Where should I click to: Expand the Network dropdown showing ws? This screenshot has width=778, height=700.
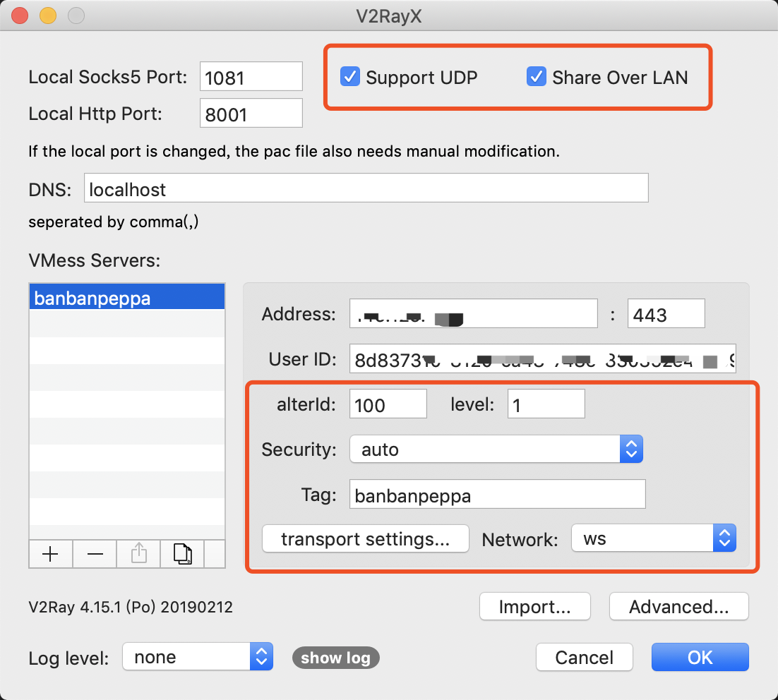coord(654,538)
